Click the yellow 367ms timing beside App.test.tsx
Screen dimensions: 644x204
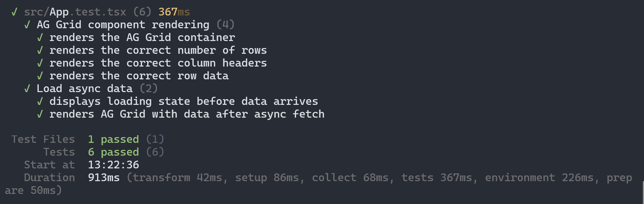pos(174,12)
